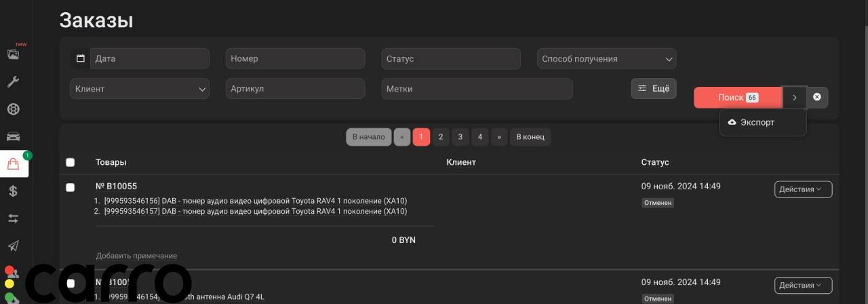The image size is (868, 304).
Task: Open the paper plane mailing icon
Action: point(13,246)
